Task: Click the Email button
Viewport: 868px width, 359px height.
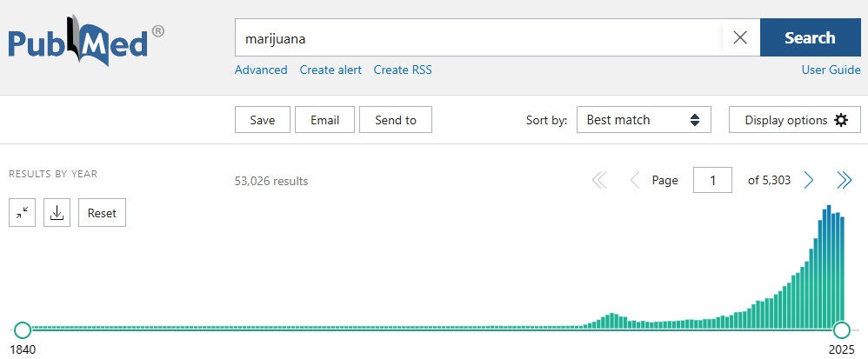Action: (x=324, y=120)
